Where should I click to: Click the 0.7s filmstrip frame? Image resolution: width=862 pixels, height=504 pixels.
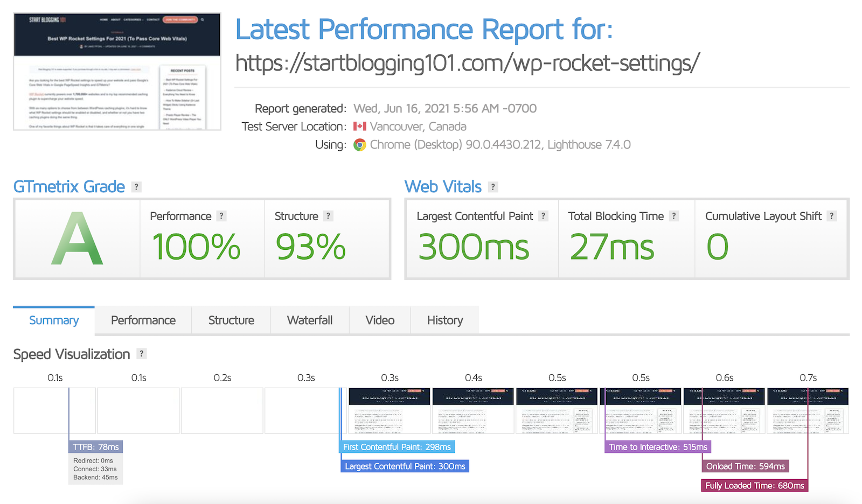pos(808,411)
